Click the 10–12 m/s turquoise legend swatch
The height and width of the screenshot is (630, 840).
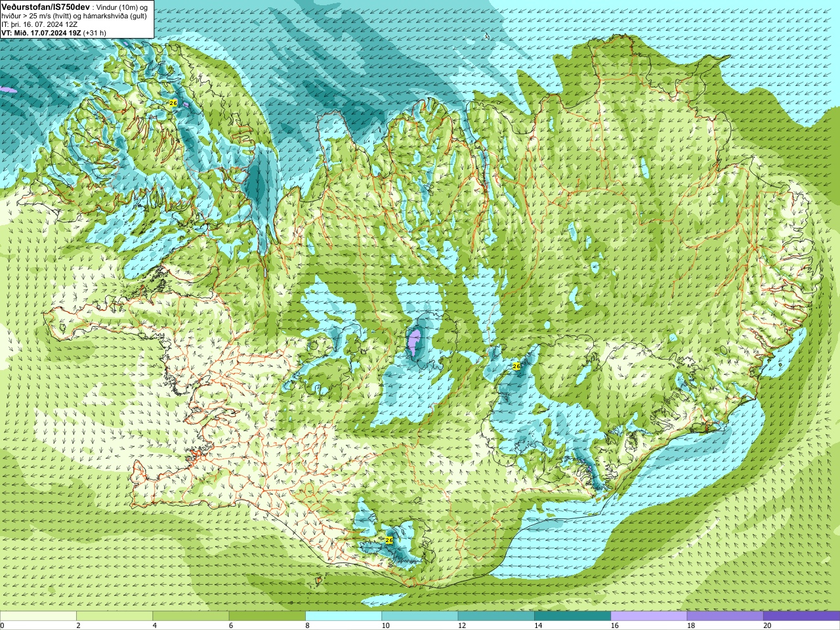coord(419,616)
